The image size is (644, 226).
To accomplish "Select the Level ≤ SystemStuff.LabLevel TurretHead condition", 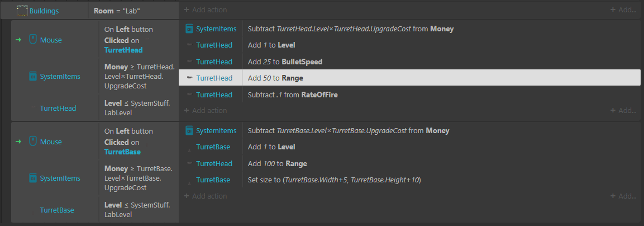I will coord(139,109).
